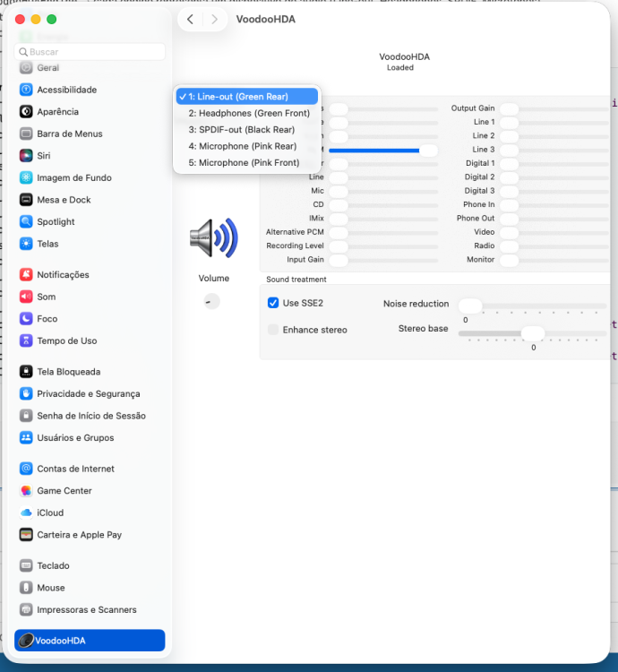Open Senha de Início de Sessão icon

[x=26, y=416]
